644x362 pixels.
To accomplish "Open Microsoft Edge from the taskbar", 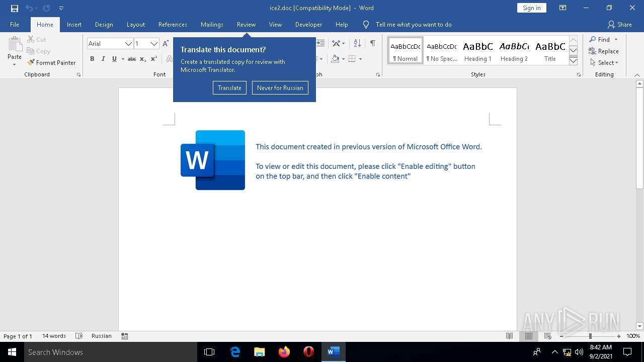I will [x=235, y=352].
